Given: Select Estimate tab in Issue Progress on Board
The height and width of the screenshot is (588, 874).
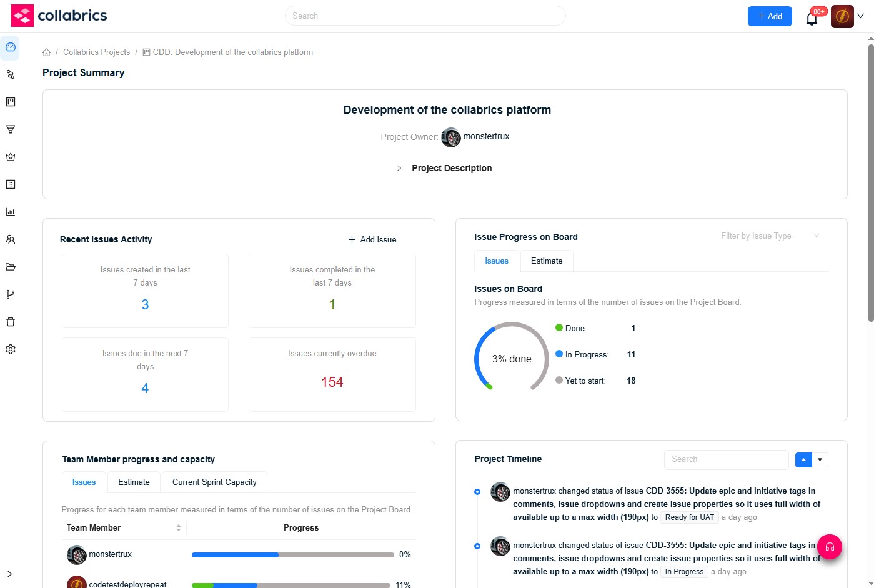Looking at the screenshot, I should tap(547, 261).
